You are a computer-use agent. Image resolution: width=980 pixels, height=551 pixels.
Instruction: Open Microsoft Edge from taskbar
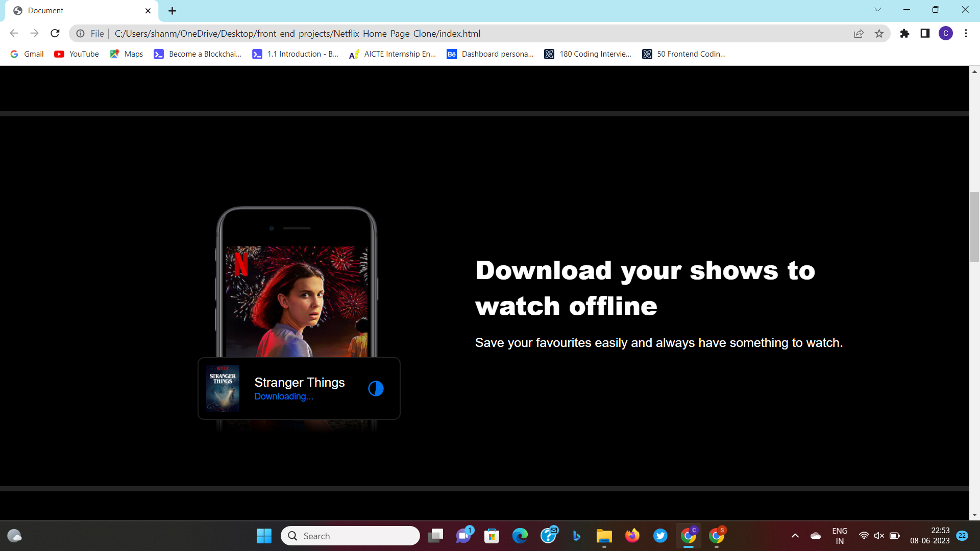click(520, 536)
